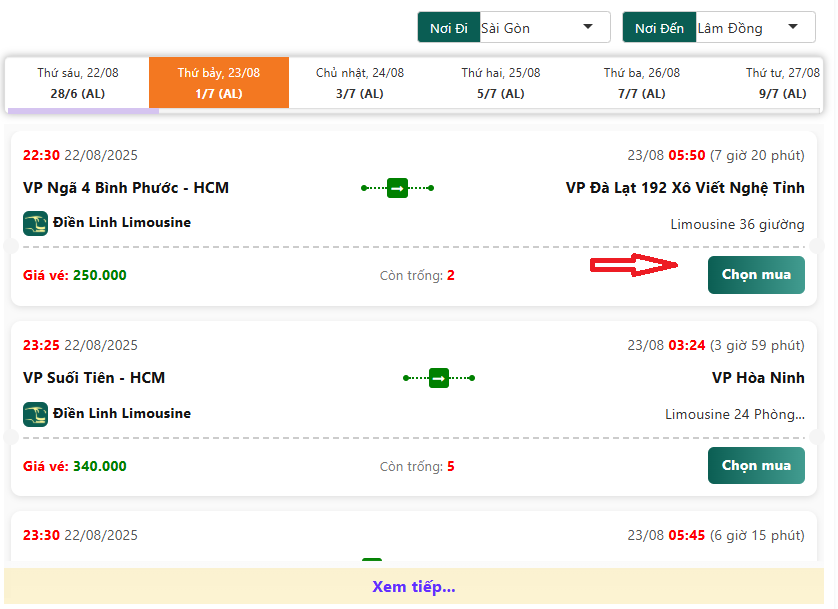Click arrival 23/08 03:24 (3 giờ 59 phút)
This screenshot has width=838, height=609.
[716, 345]
